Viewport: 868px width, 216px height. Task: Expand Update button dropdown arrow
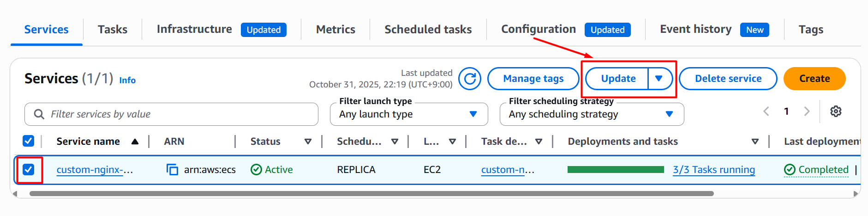click(x=659, y=79)
